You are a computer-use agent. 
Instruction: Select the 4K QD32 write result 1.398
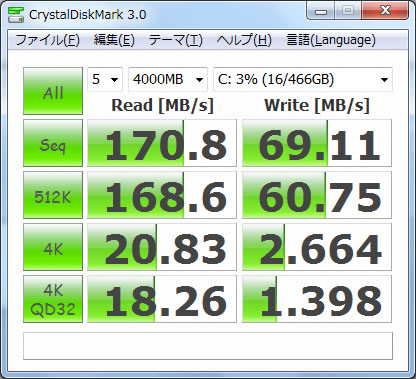[317, 299]
